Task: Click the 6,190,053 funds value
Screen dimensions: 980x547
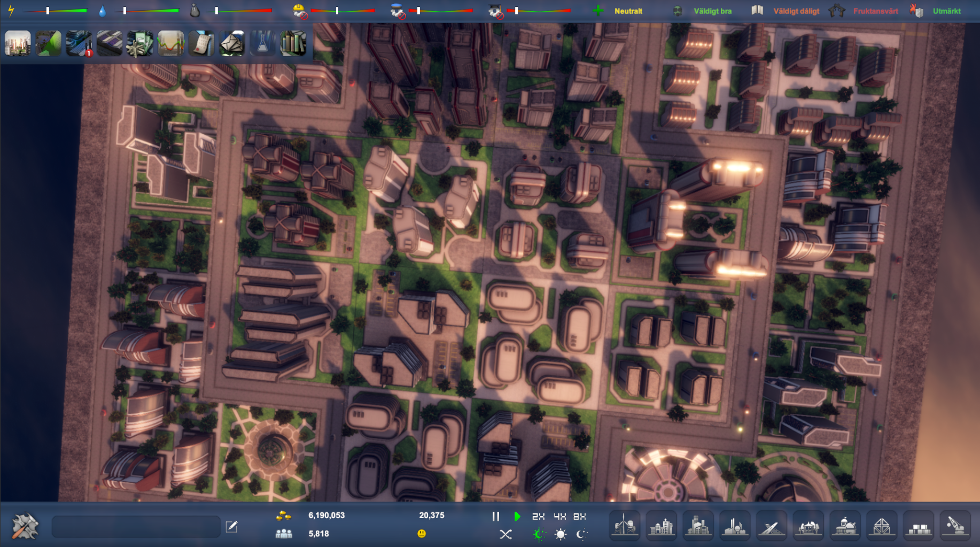Action: [326, 515]
